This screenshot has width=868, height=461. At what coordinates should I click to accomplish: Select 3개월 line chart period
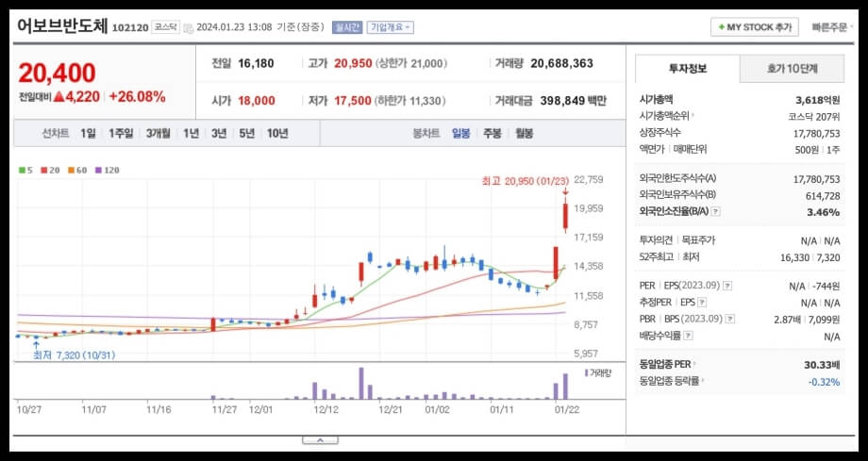point(159,133)
